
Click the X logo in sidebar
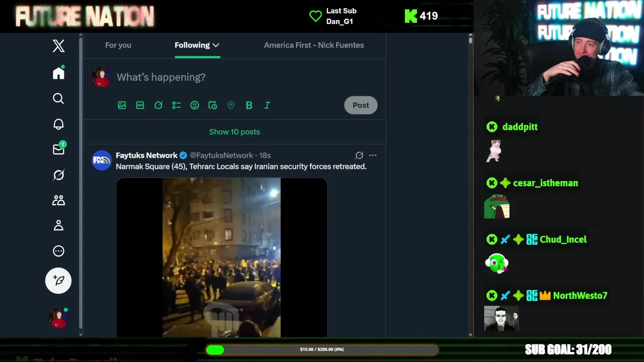pos(58,46)
